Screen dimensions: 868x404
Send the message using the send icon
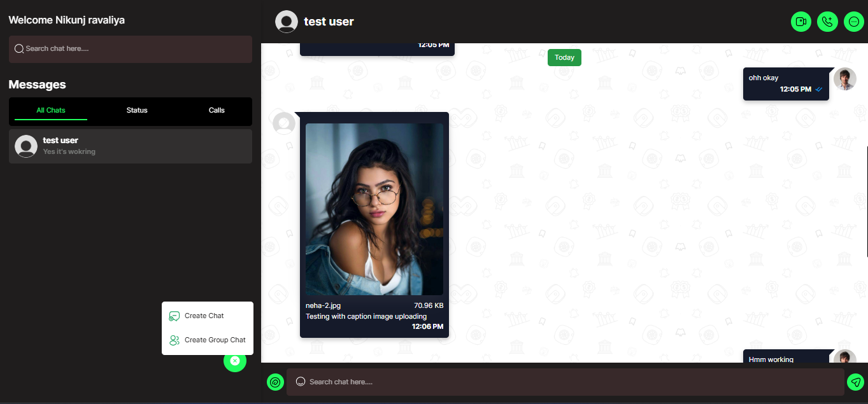click(855, 382)
